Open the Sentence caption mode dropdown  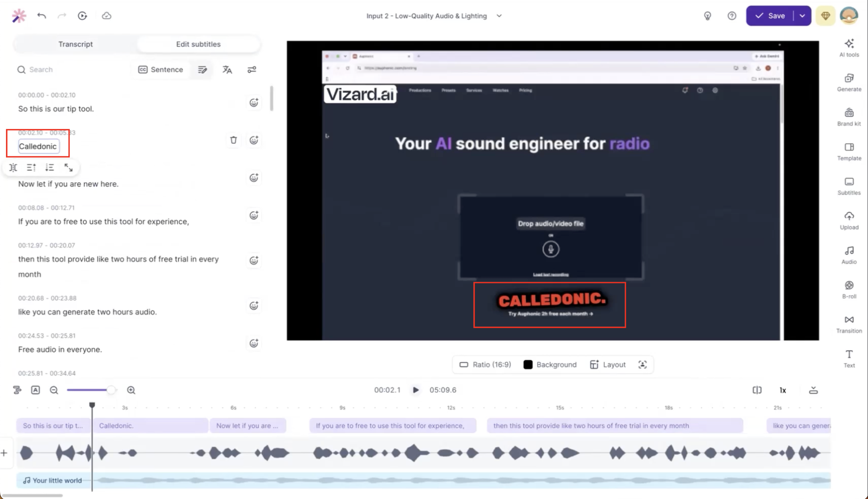pyautogui.click(x=161, y=70)
